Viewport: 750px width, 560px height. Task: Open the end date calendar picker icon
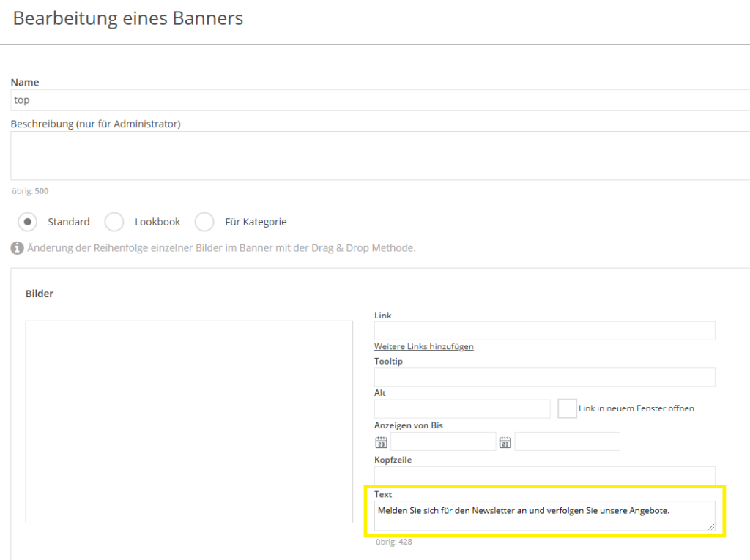point(505,442)
